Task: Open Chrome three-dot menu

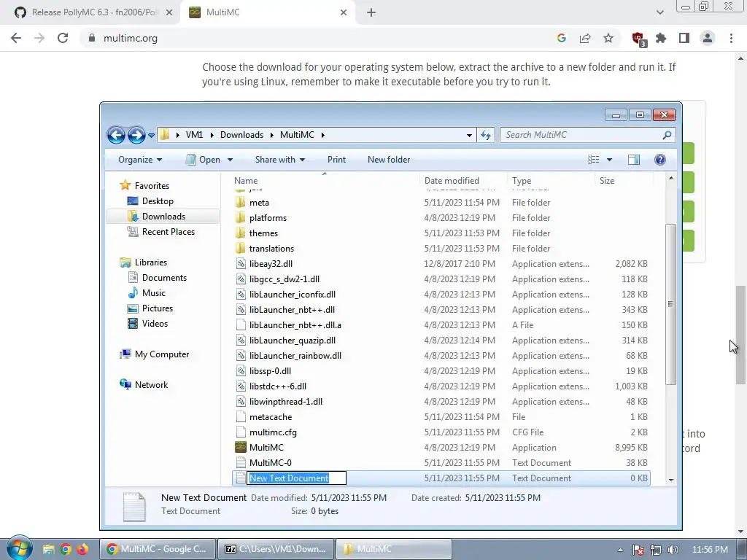Action: tap(731, 38)
